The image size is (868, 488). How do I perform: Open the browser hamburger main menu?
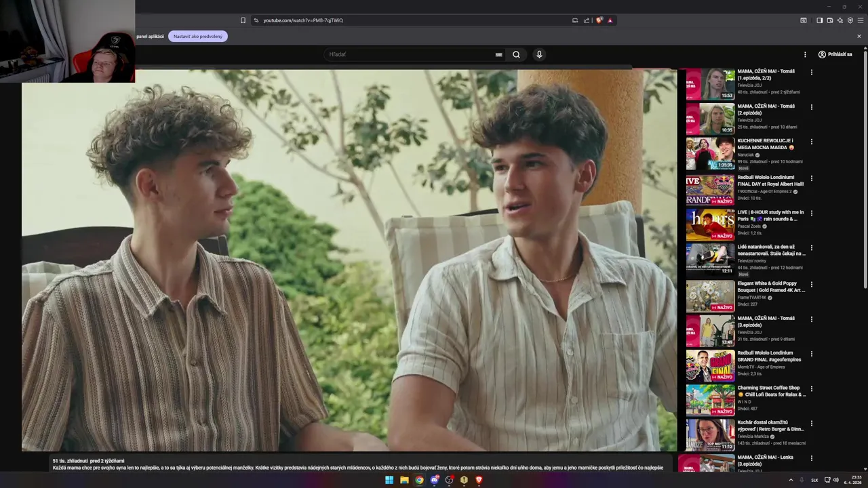(860, 20)
